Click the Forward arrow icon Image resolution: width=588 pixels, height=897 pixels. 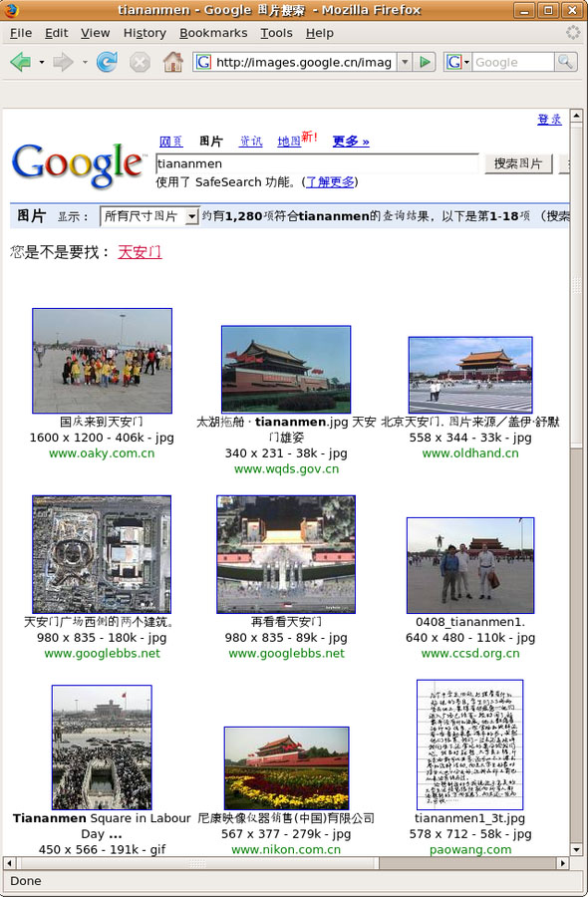tap(63, 62)
